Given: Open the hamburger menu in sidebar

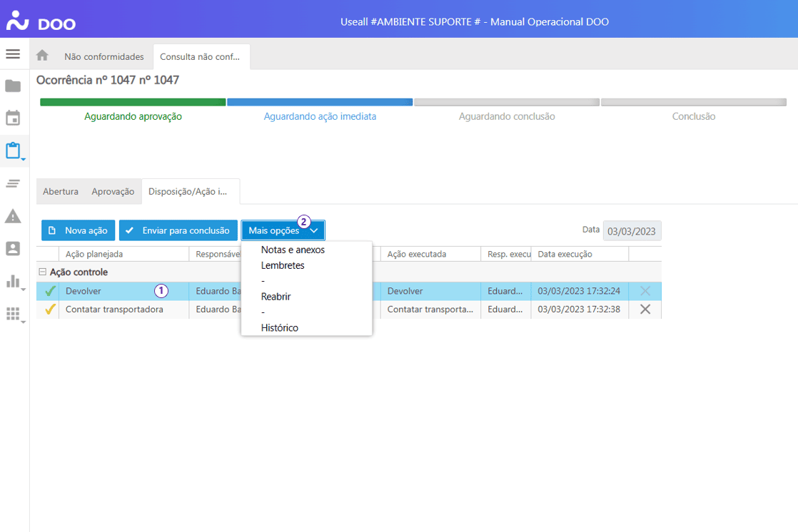Looking at the screenshot, I should point(13,54).
